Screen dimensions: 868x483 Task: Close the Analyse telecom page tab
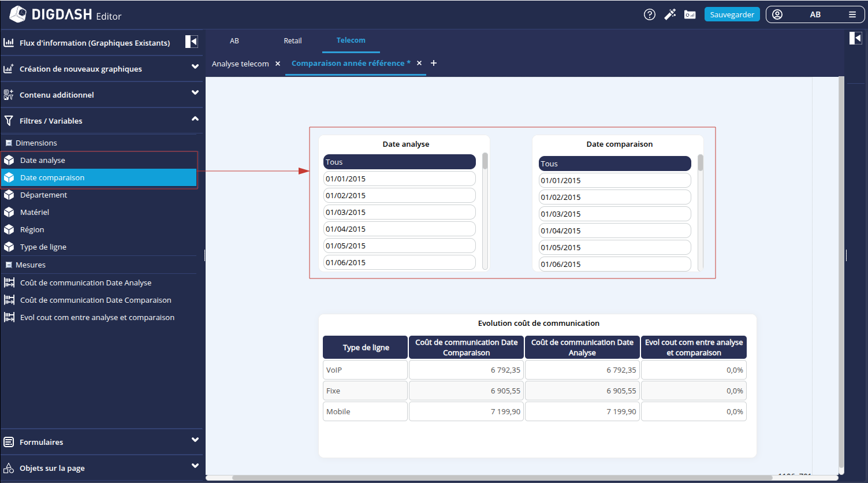point(278,64)
